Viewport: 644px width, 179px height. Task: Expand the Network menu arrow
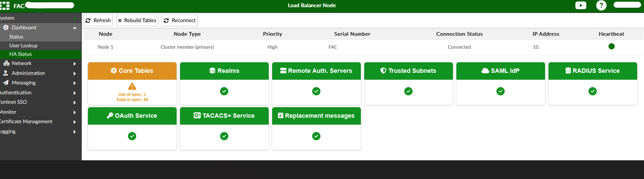tap(74, 63)
